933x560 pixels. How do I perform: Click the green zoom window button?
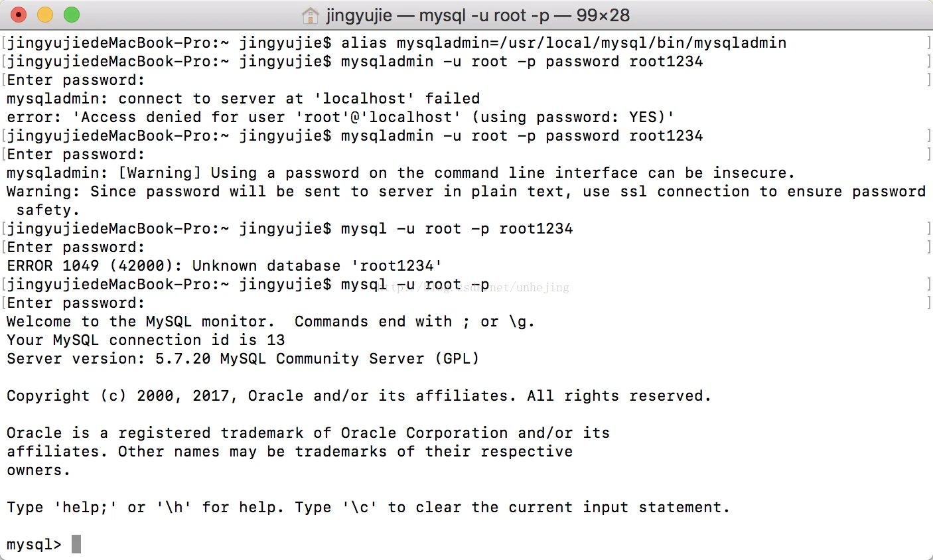[72, 15]
